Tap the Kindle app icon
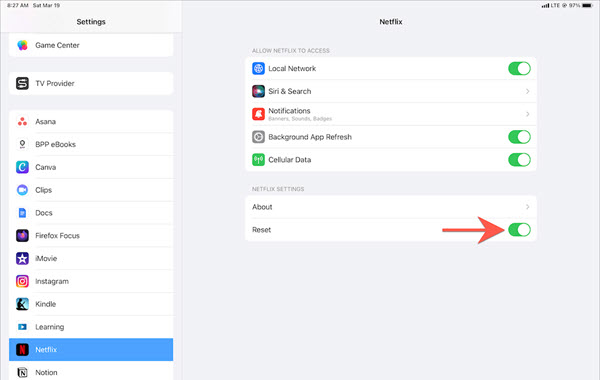This screenshot has width=600, height=380. (x=22, y=304)
